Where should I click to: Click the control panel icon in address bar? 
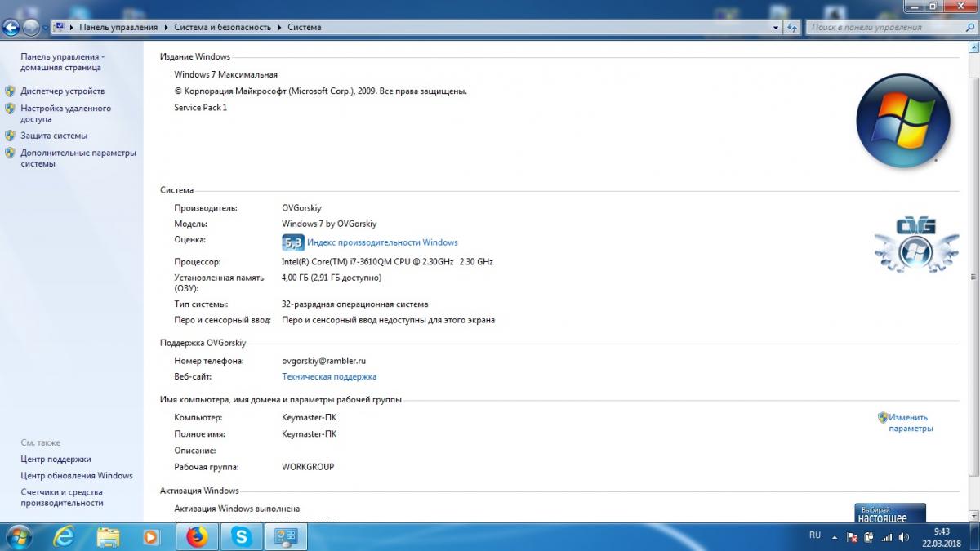pyautogui.click(x=60, y=27)
